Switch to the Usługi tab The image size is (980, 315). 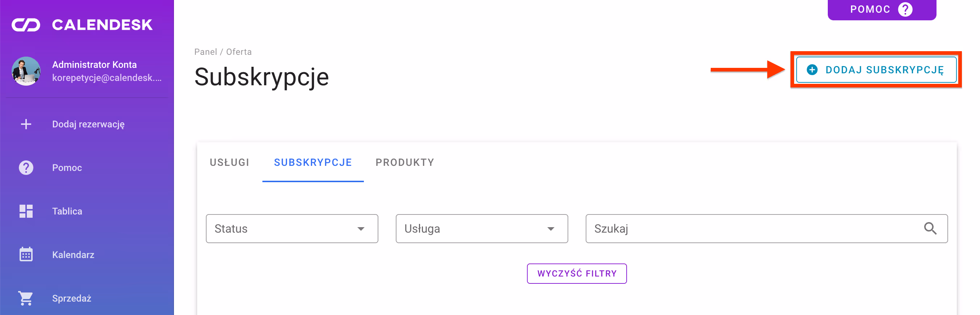(x=229, y=163)
